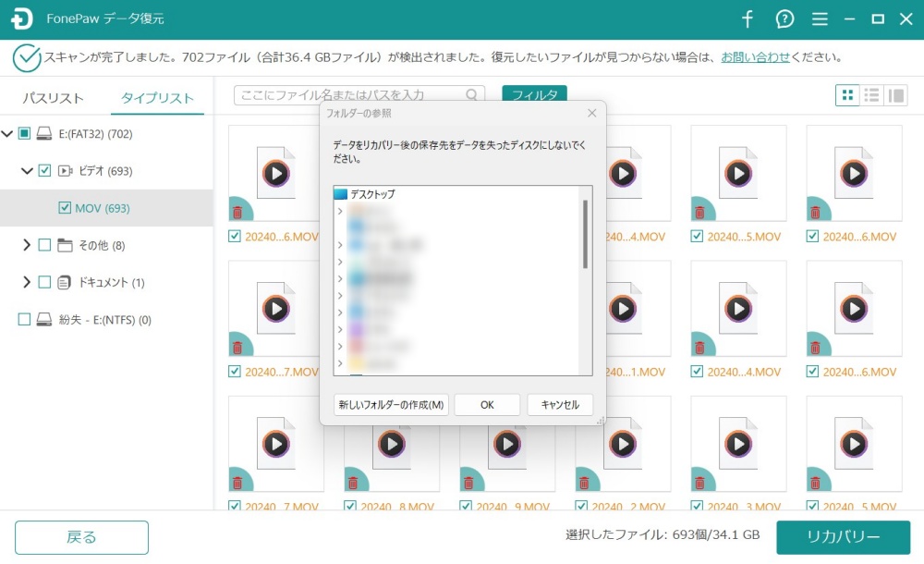The width and height of the screenshot is (924, 564).
Task: Click the 戻る button
Action: (x=81, y=537)
